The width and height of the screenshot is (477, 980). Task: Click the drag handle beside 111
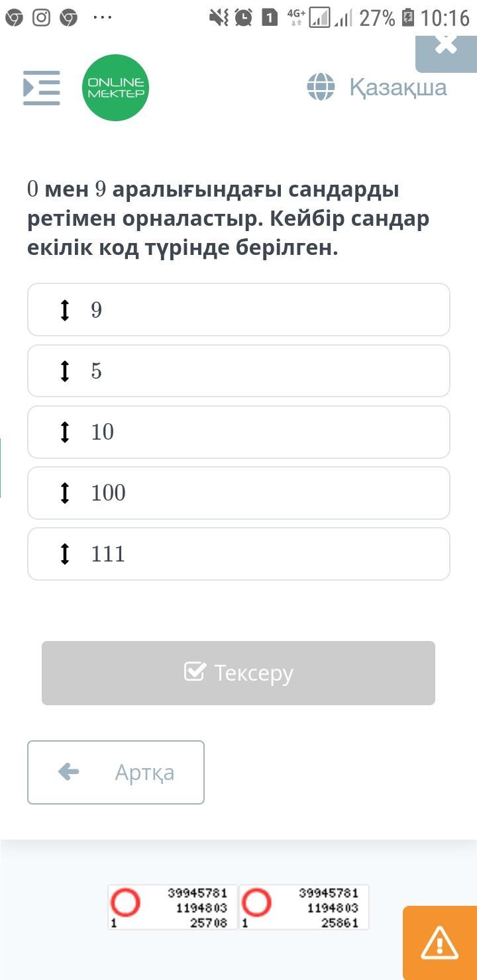(x=65, y=554)
